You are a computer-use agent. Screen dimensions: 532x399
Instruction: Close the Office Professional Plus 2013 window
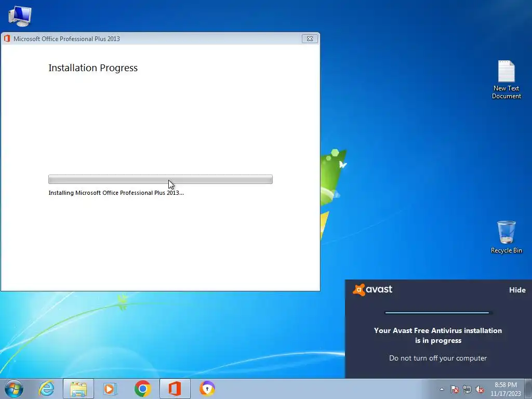point(310,38)
